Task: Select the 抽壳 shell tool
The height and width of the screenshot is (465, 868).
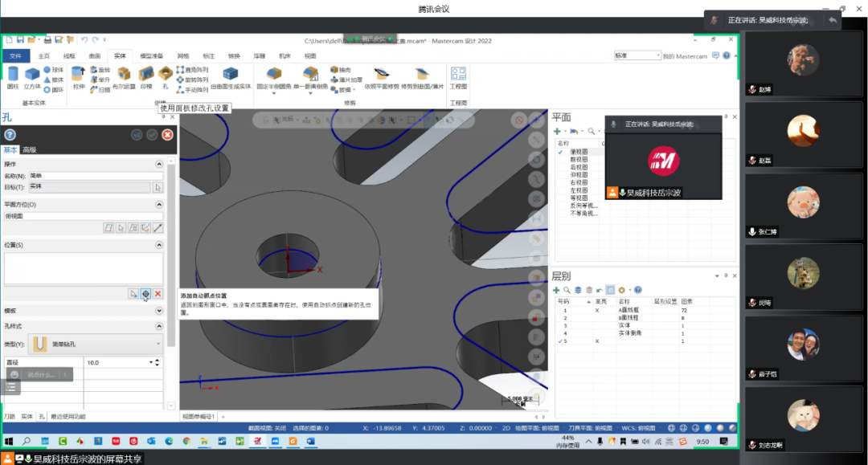Action: coord(341,70)
